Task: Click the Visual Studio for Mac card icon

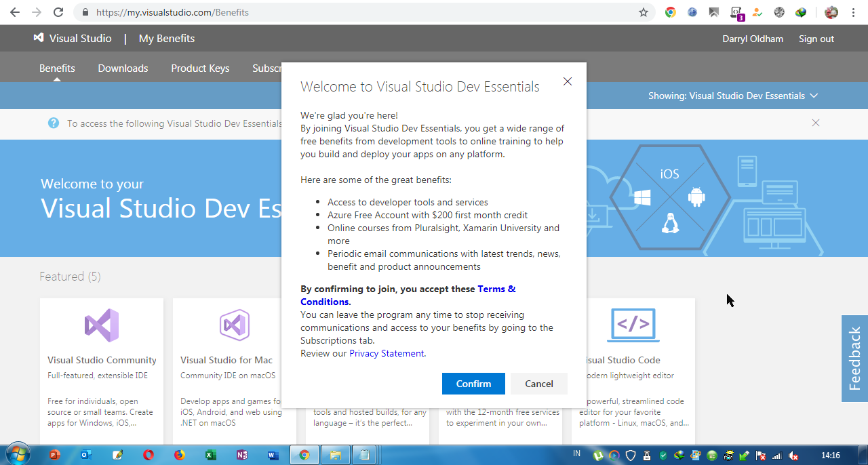Action: 235,325
